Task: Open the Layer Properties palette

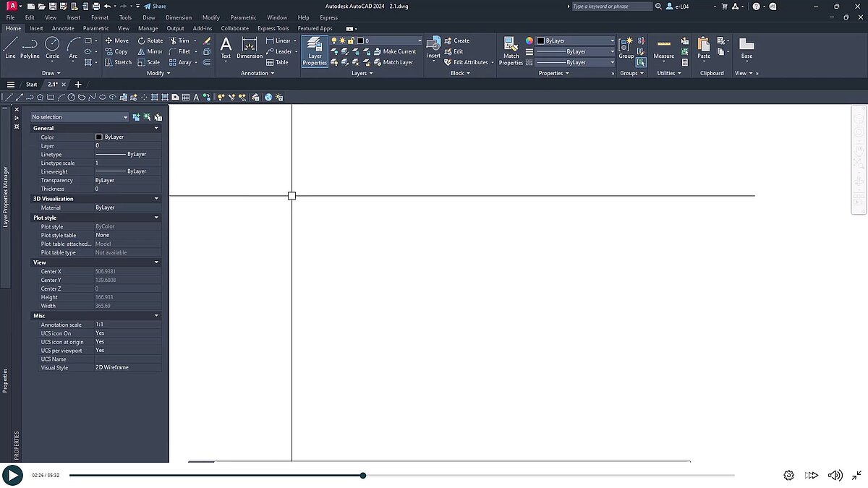Action: (314, 51)
